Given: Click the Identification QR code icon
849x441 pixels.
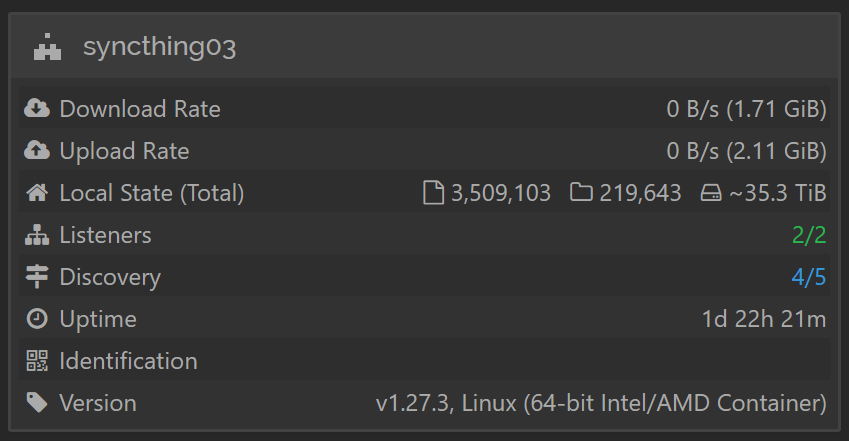Looking at the screenshot, I should (x=37, y=361).
